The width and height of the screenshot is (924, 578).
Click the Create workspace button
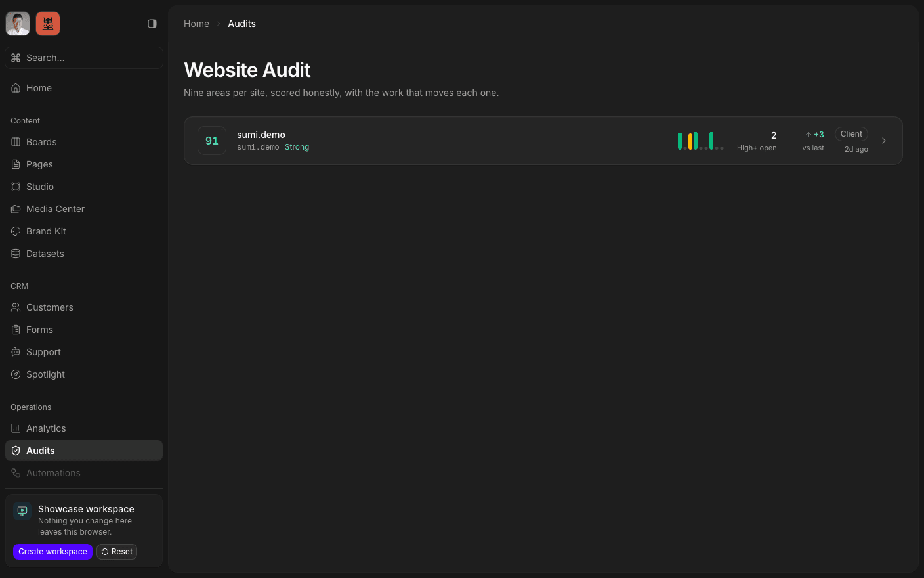pyautogui.click(x=52, y=552)
